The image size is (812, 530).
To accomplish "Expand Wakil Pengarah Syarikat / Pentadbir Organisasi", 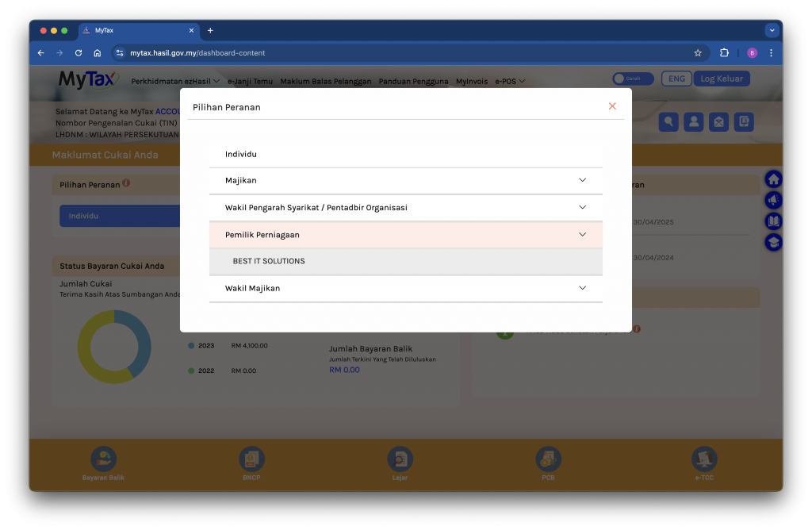I will (582, 207).
